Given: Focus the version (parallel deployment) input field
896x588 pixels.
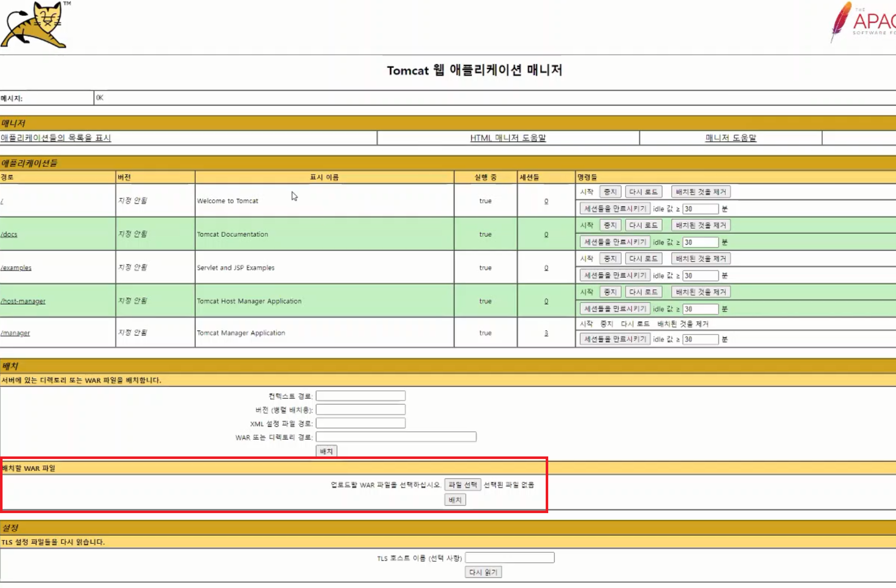Looking at the screenshot, I should coord(360,409).
